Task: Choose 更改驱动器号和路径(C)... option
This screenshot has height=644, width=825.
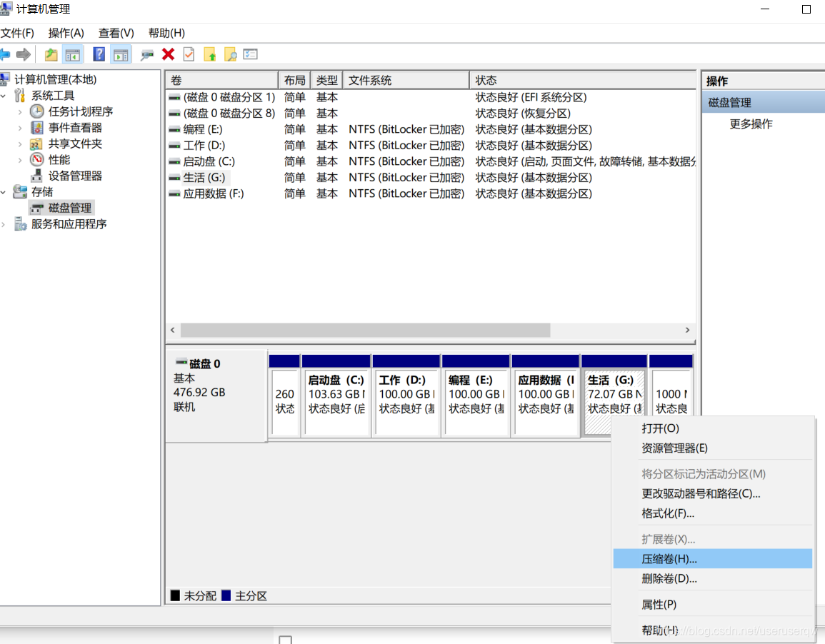Action: tap(712, 493)
